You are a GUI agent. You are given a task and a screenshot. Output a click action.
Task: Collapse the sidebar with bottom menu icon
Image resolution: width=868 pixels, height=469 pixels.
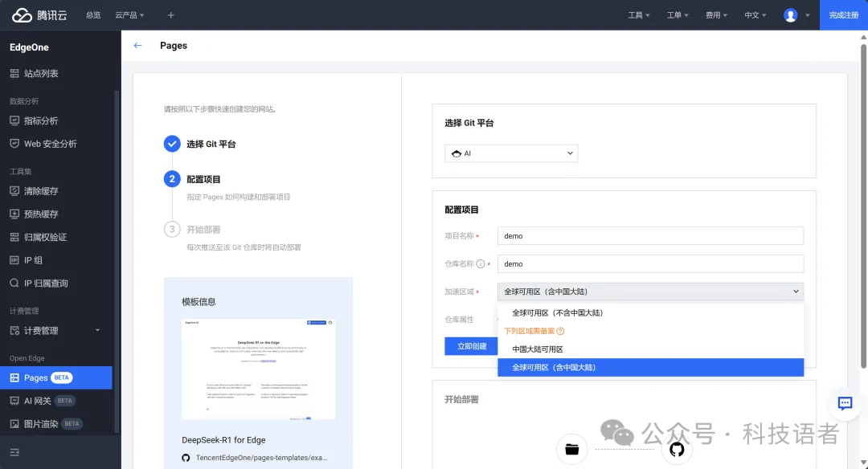(x=14, y=452)
